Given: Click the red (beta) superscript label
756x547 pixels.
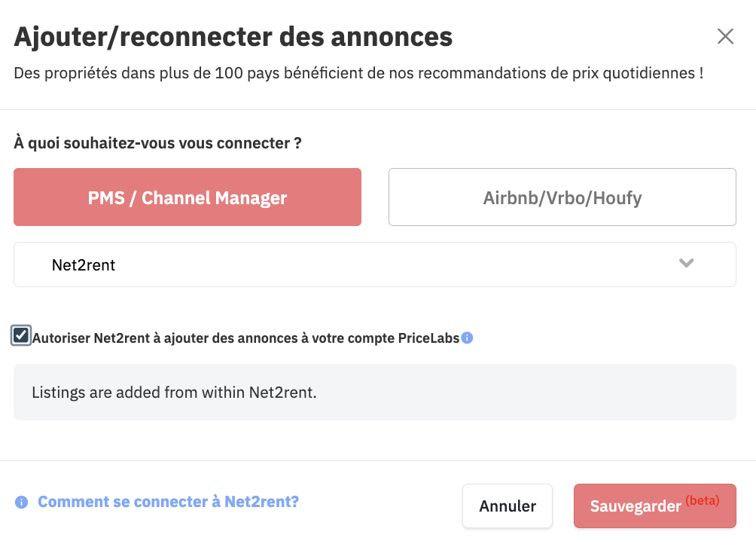Looking at the screenshot, I should pos(703,500).
